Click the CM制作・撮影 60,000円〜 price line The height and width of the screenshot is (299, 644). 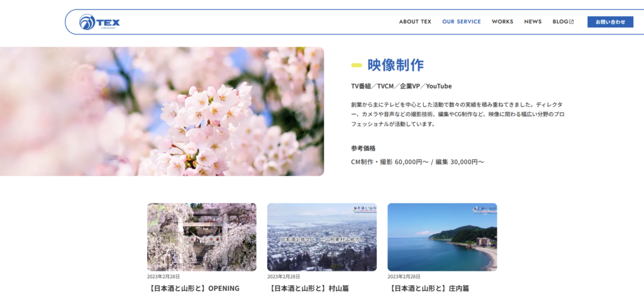pos(418,162)
